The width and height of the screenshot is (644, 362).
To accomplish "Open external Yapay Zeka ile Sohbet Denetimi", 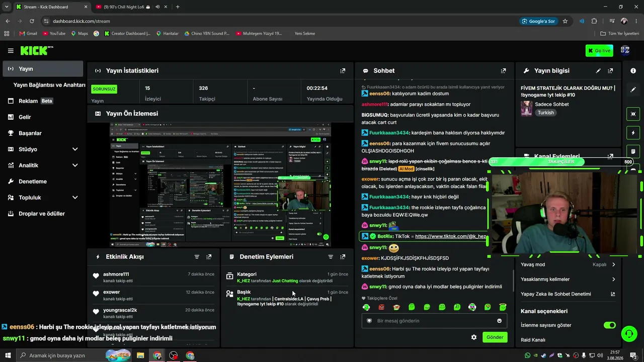I will click(x=612, y=294).
